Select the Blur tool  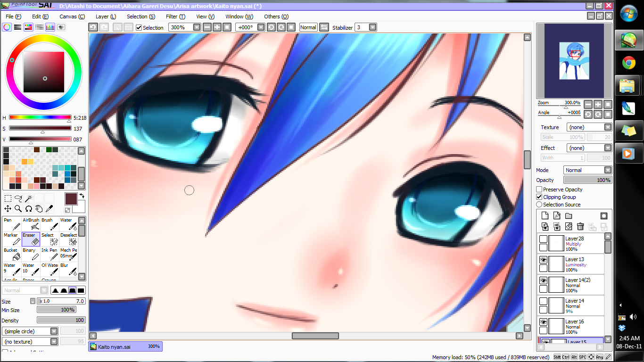point(68,270)
